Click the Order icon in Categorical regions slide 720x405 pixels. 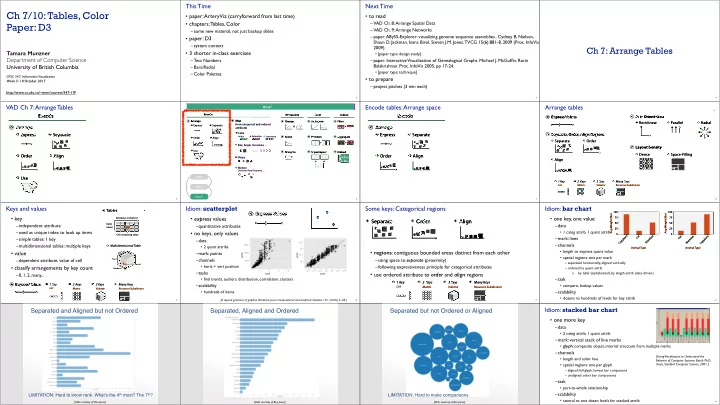coord(424,232)
